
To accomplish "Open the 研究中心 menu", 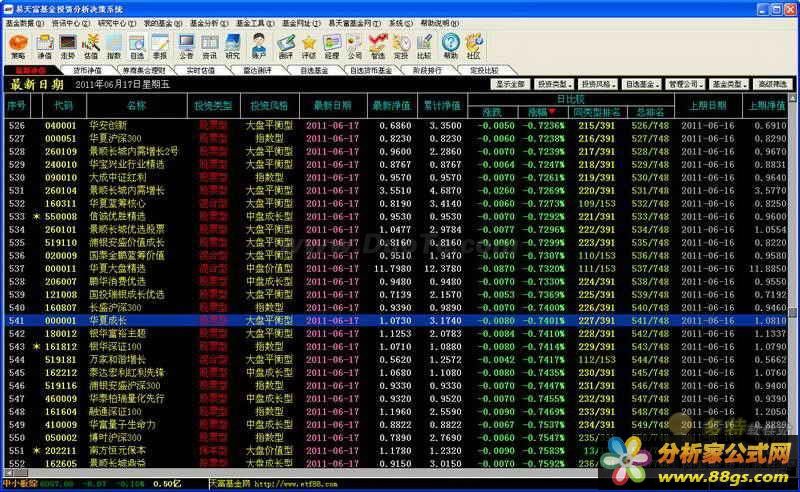I will (117, 23).
